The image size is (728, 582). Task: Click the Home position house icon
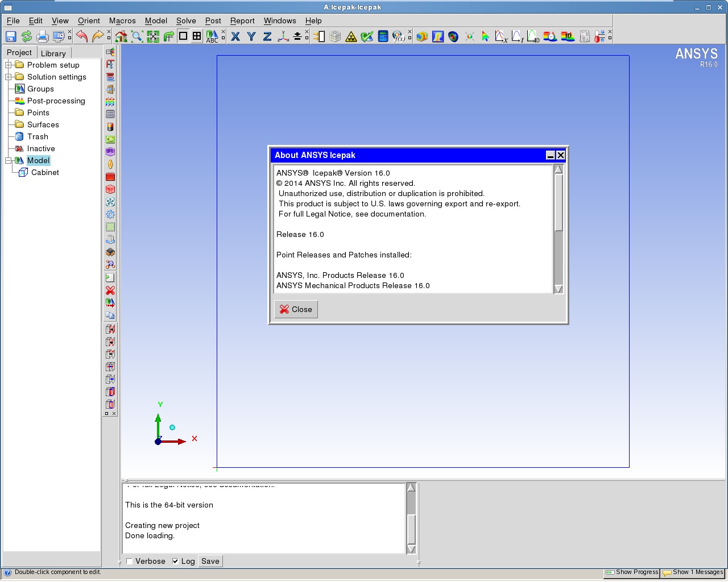[x=121, y=36]
